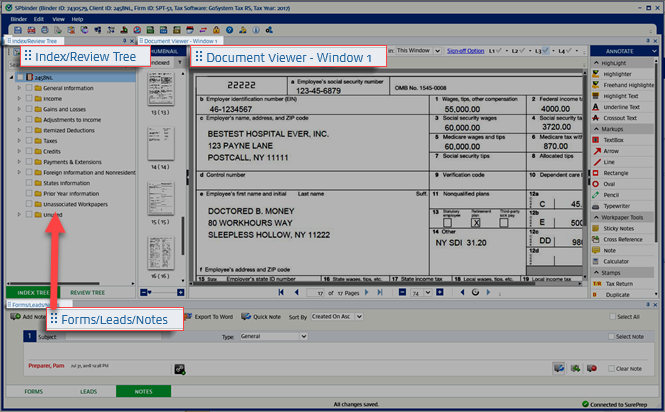Click the Sign-off Option link
Viewport: 665px width, 412px height.
click(464, 50)
